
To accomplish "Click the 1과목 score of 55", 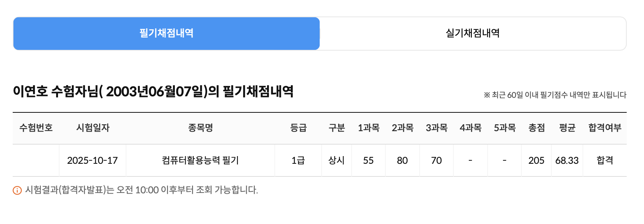I will click(368, 160).
